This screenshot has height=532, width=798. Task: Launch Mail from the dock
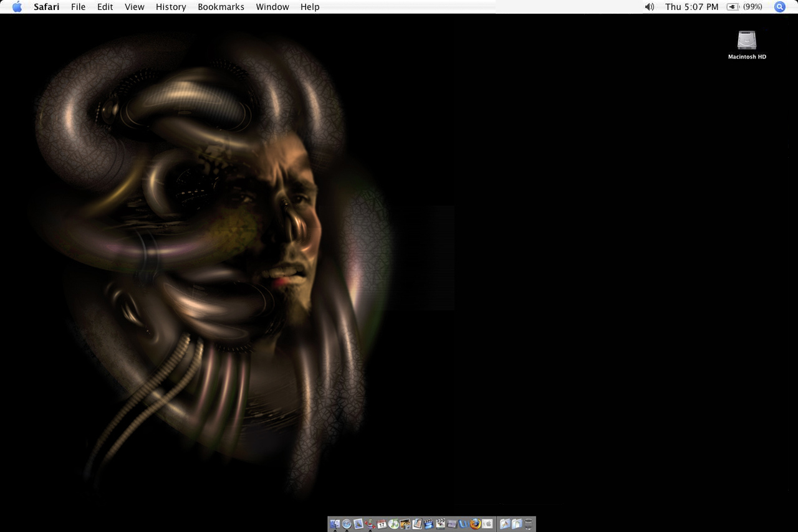pyautogui.click(x=358, y=524)
